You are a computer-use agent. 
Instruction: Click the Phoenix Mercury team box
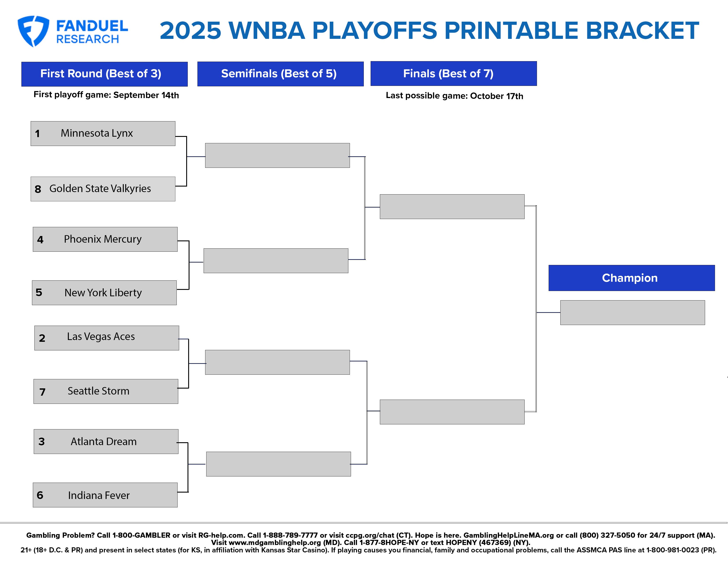click(105, 240)
